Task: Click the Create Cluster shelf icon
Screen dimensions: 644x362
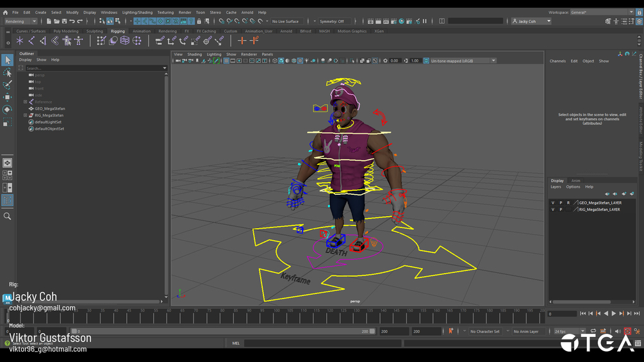Action: [x=136, y=40]
